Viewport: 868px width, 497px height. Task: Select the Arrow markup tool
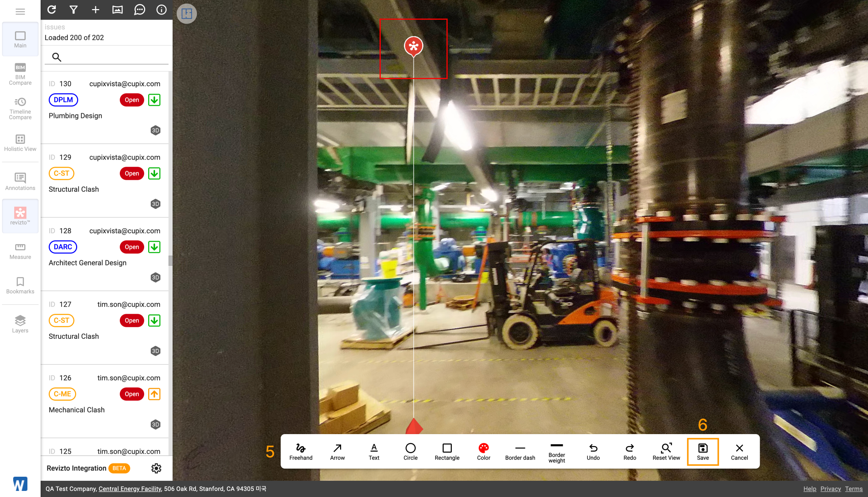(x=337, y=452)
